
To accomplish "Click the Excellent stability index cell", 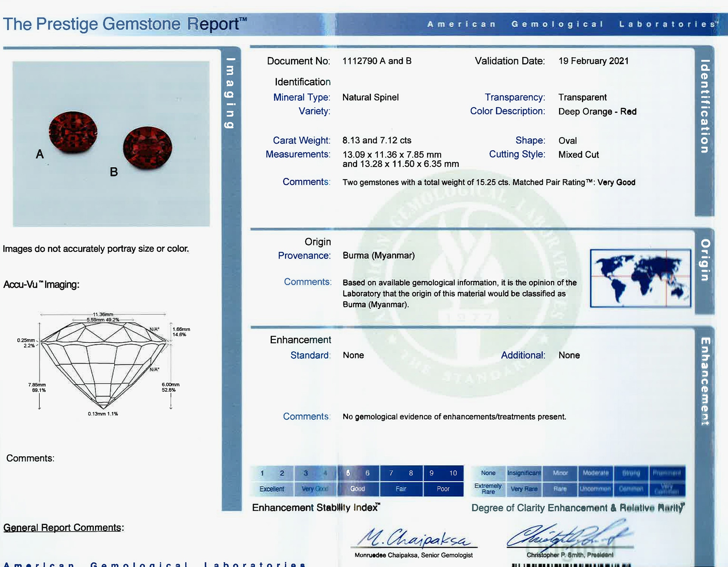I will tap(272, 489).
